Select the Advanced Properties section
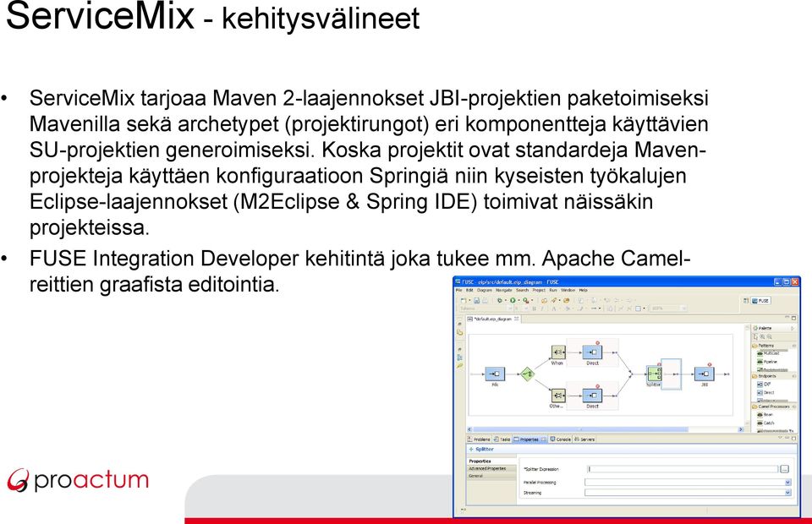812x524 pixels. (x=491, y=469)
